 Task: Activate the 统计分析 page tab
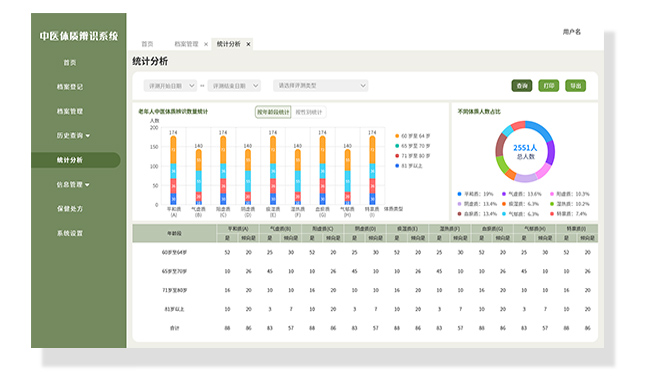228,44
